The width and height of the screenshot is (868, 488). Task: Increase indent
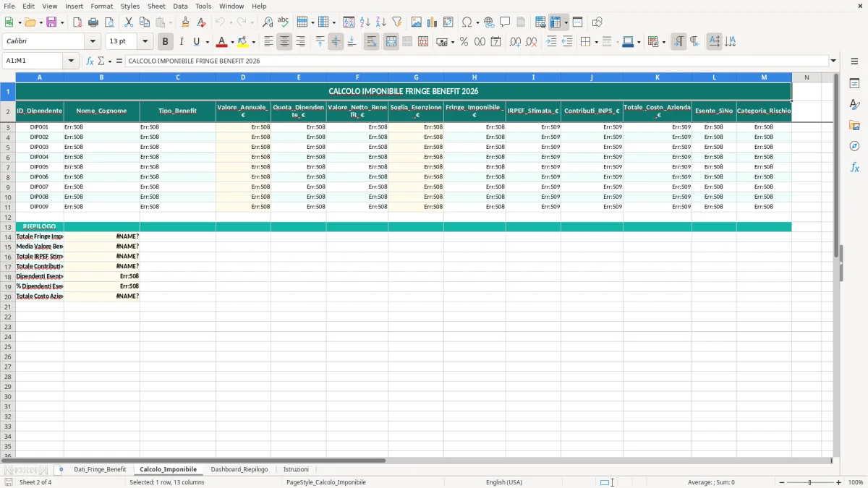click(551, 42)
